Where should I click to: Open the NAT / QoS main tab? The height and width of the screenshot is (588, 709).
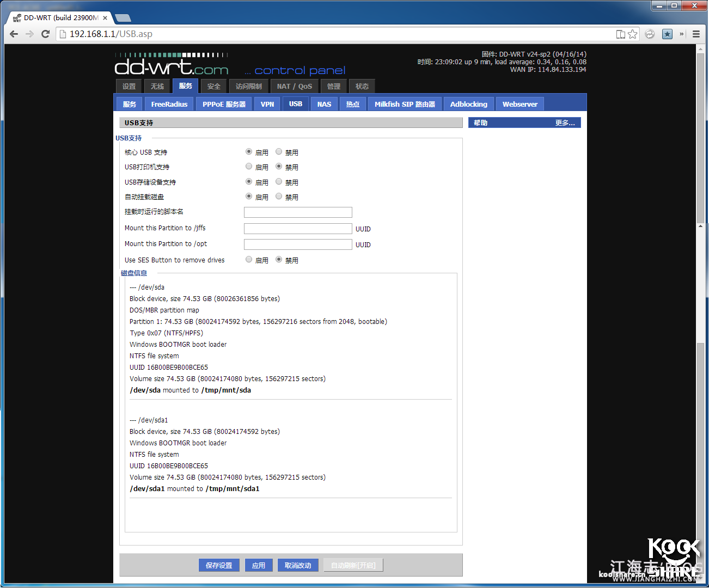pyautogui.click(x=294, y=86)
